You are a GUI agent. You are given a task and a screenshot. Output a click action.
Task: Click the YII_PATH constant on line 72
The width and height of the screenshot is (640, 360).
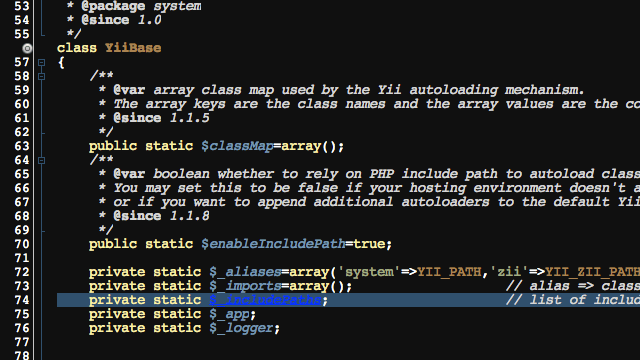point(449,272)
